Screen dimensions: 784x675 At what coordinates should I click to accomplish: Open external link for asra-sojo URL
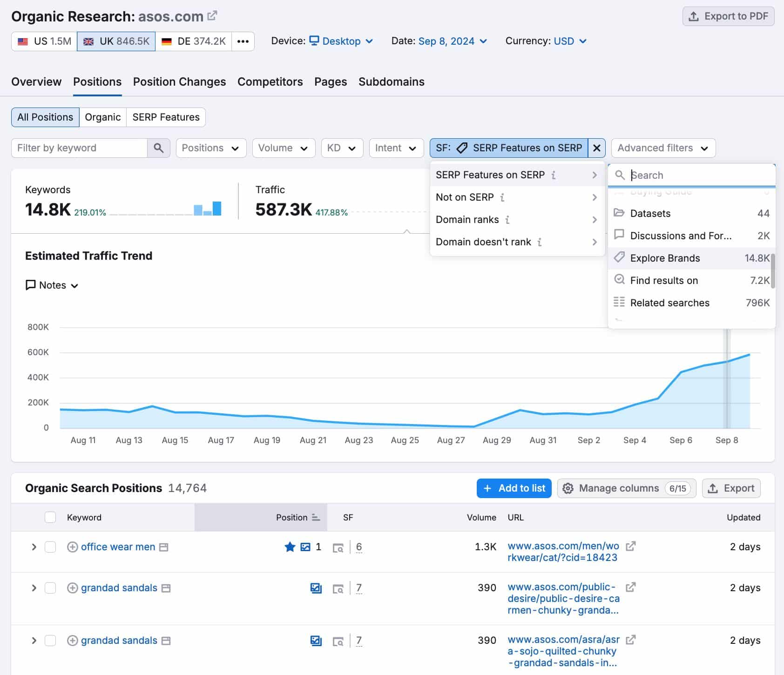[630, 640]
